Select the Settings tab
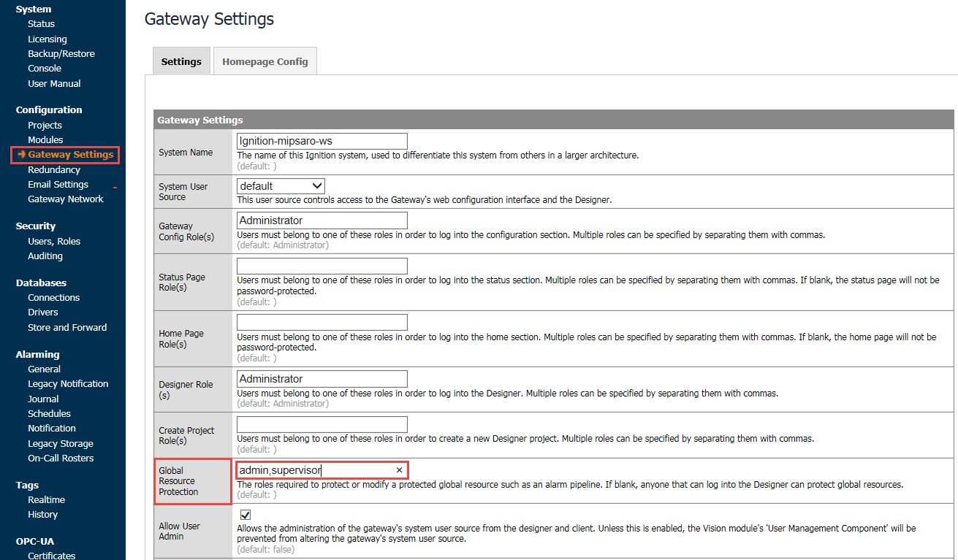Screen dimensions: 958x560 (x=181, y=61)
